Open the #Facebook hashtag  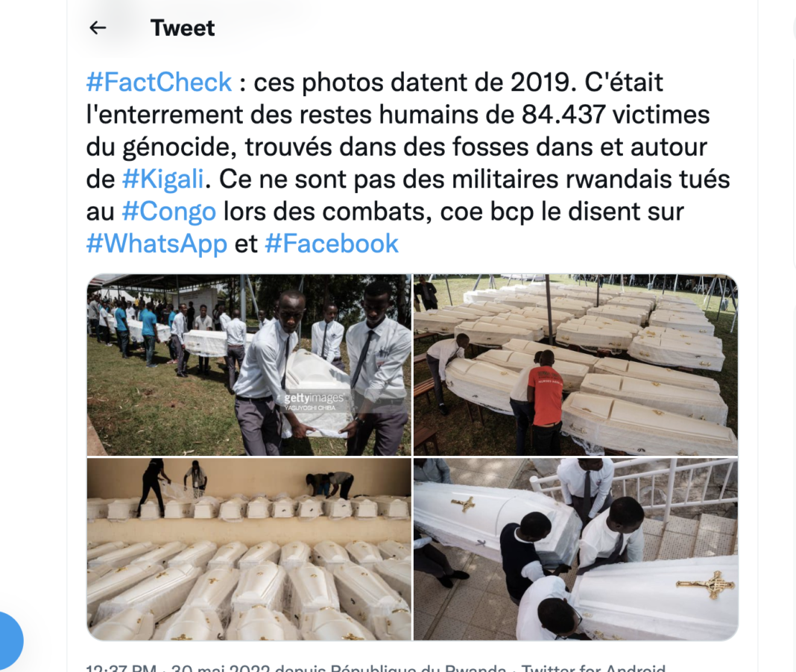coord(332,244)
